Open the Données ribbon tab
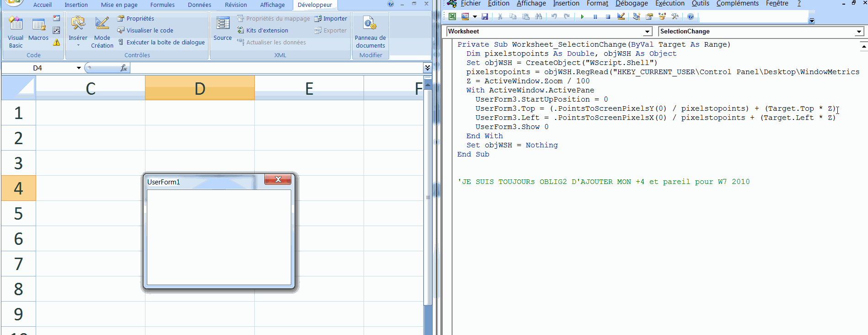This screenshot has height=335, width=868. click(x=199, y=5)
